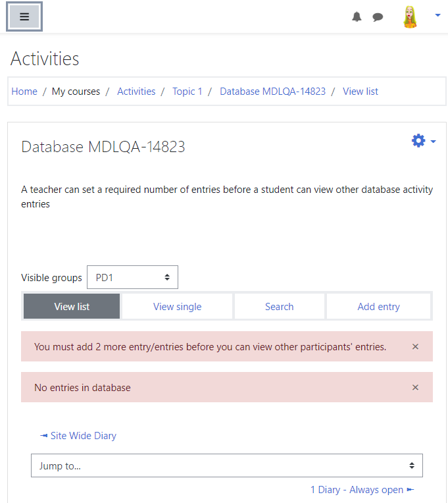Open notifications bell
This screenshot has height=503, width=448.
[357, 16]
